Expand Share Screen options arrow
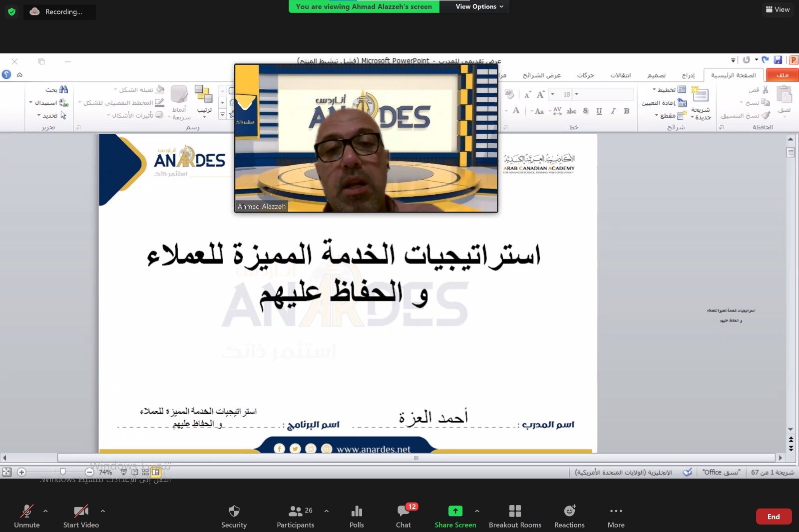Image resolution: width=799 pixels, height=532 pixels. 477,511
